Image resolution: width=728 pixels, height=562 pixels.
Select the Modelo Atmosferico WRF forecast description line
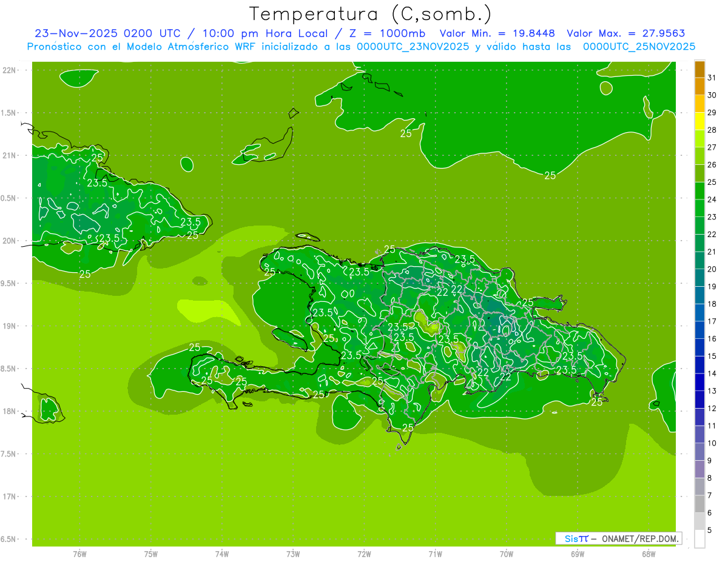point(361,47)
